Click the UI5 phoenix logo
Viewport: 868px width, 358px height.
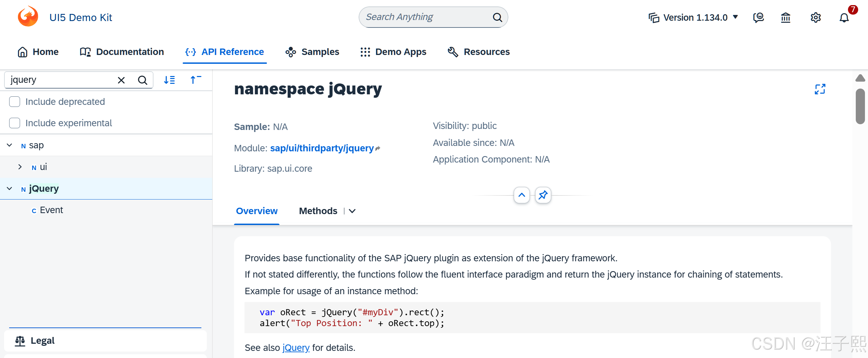[x=28, y=16]
